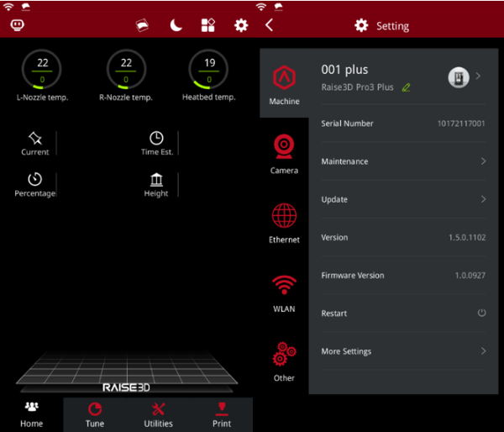Go back using the arrow on Setting screen
The width and height of the screenshot is (504, 432).
click(270, 24)
